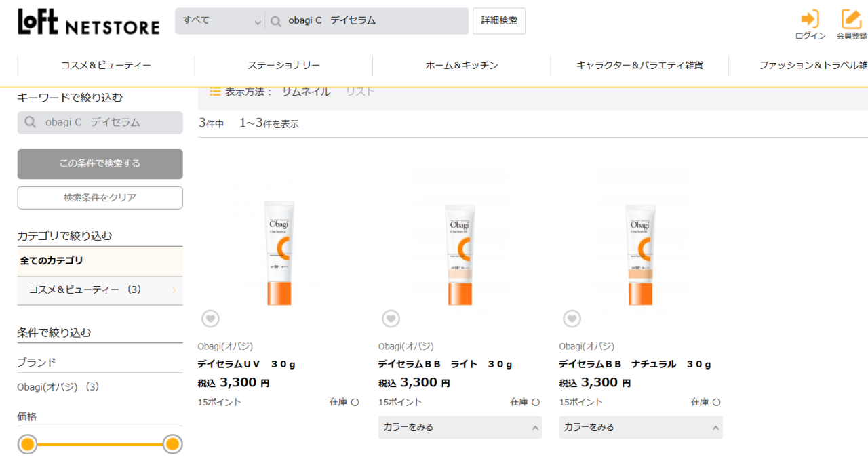Click the keyword filter input field
The height and width of the screenshot is (457, 868).
pos(100,123)
